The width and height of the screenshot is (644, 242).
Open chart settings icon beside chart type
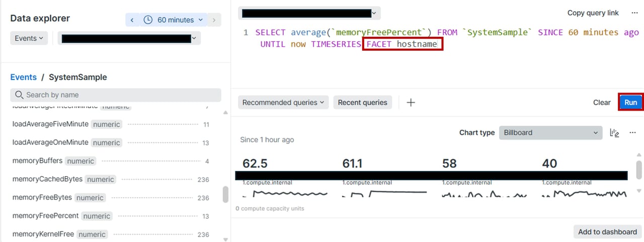(614, 133)
